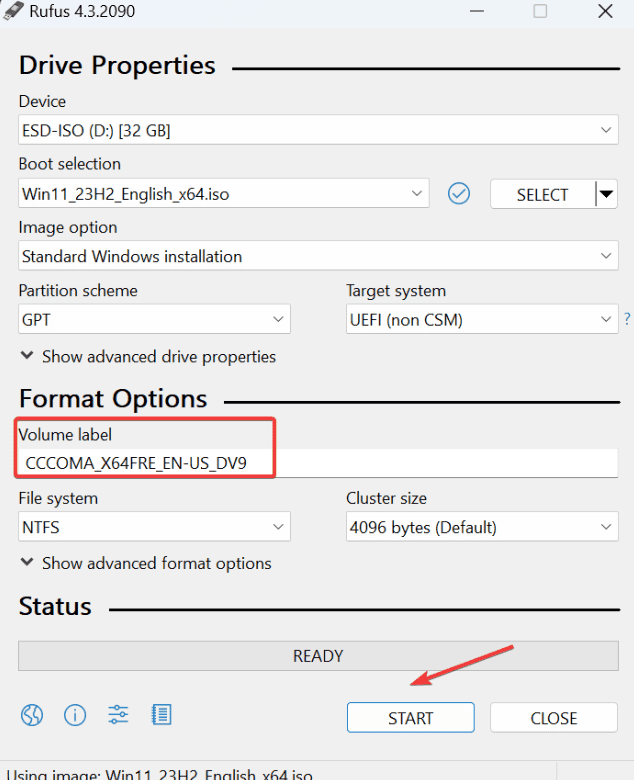This screenshot has width=634, height=780.
Task: Click the Rufus USB app icon
Action: 13,11
